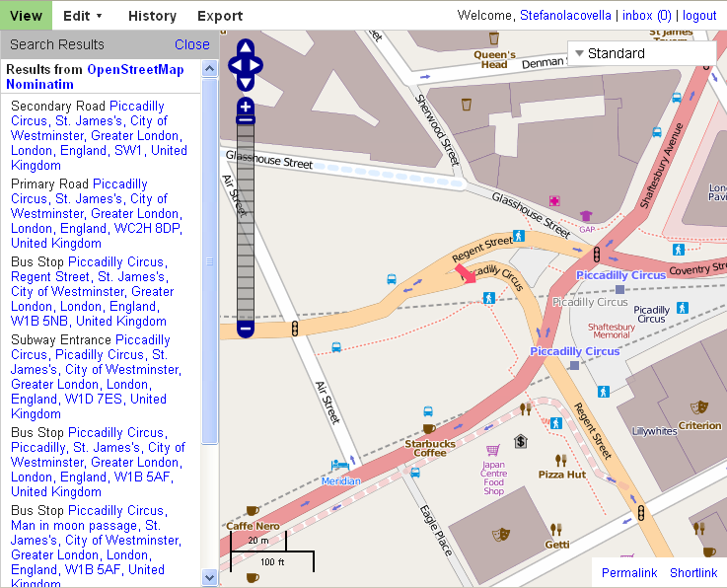Select the Secondary Road Piccadilly Circus result
Viewport: 727px width, 588px height.
(99, 135)
